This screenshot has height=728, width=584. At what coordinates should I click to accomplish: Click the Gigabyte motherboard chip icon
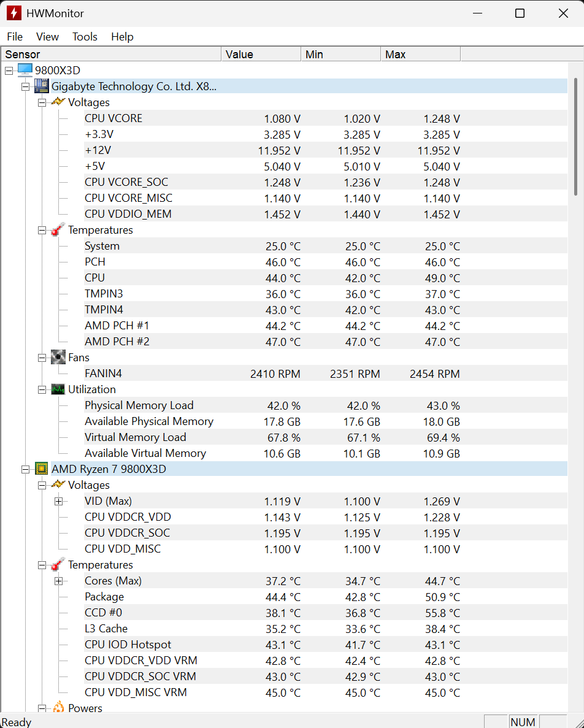41,86
